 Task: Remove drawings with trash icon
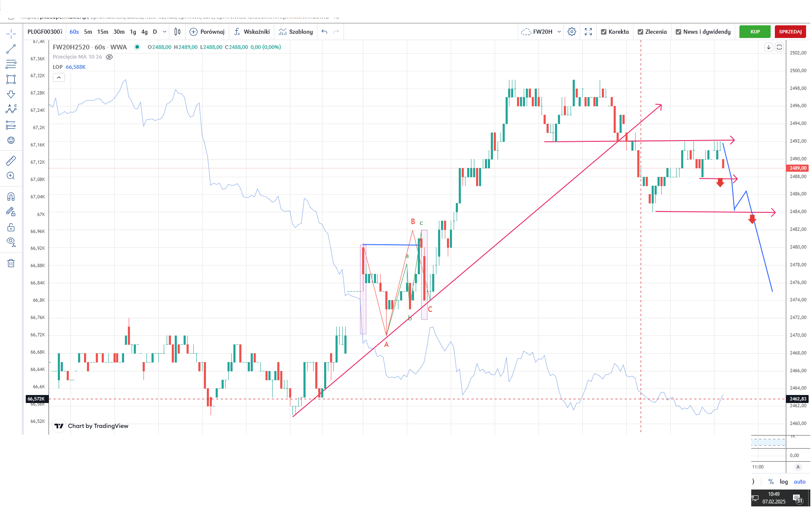(x=11, y=263)
